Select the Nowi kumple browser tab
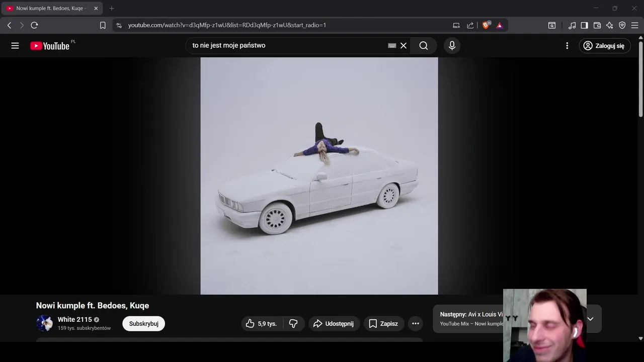 [x=50, y=8]
